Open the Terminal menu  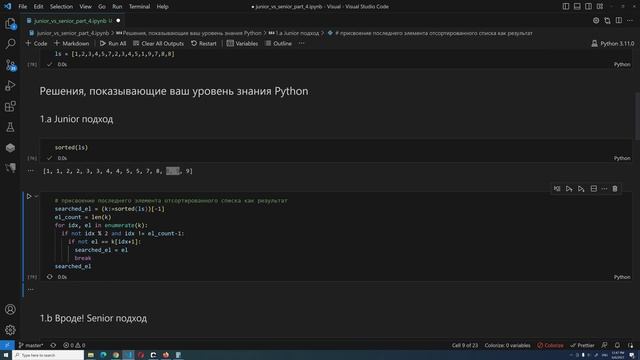point(139,7)
